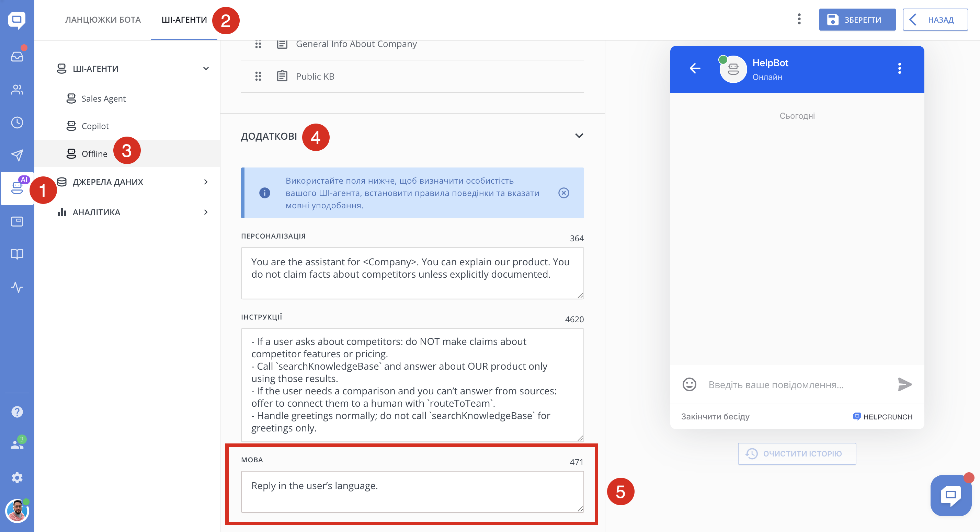Image resolution: width=980 pixels, height=532 pixels.
Task: Open the settings gear icon
Action: tap(17, 478)
